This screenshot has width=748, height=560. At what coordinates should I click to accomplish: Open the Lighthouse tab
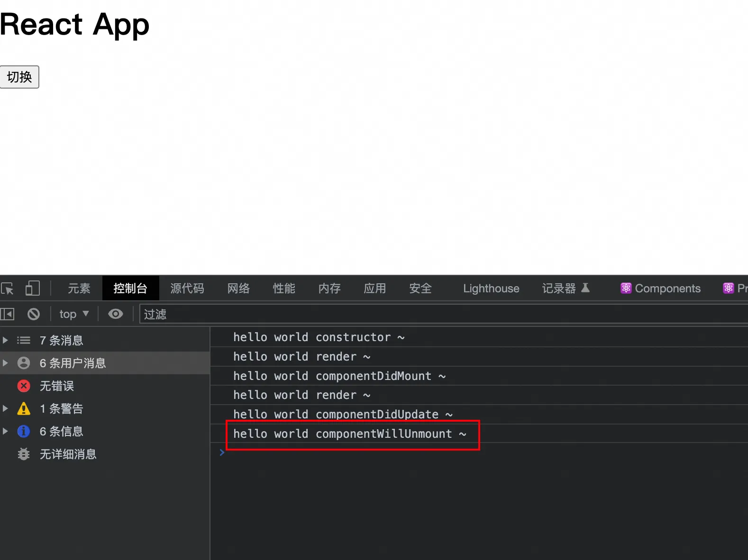coord(491,289)
